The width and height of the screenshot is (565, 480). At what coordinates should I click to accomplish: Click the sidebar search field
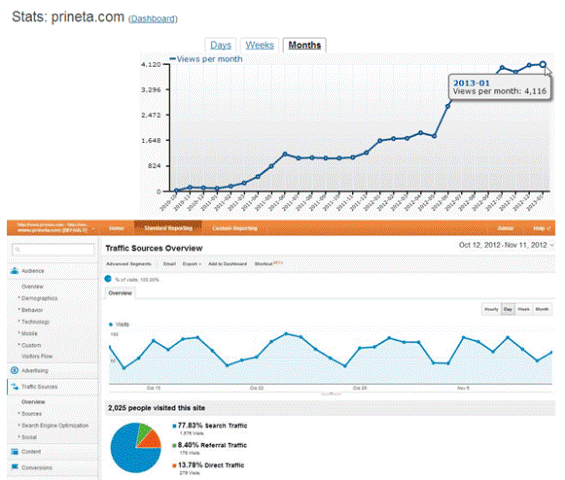coord(53,249)
